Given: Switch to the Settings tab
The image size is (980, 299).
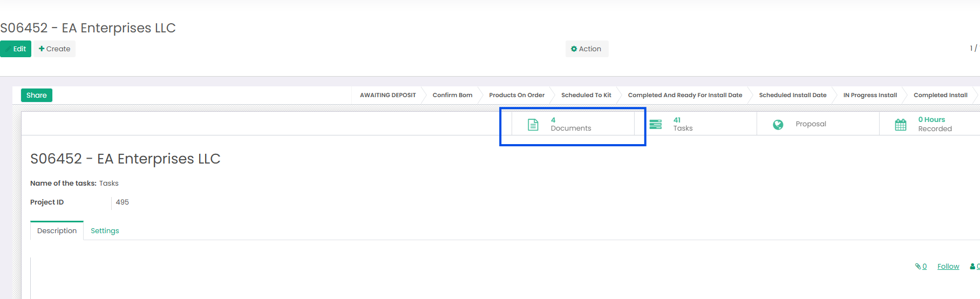Looking at the screenshot, I should click(105, 230).
